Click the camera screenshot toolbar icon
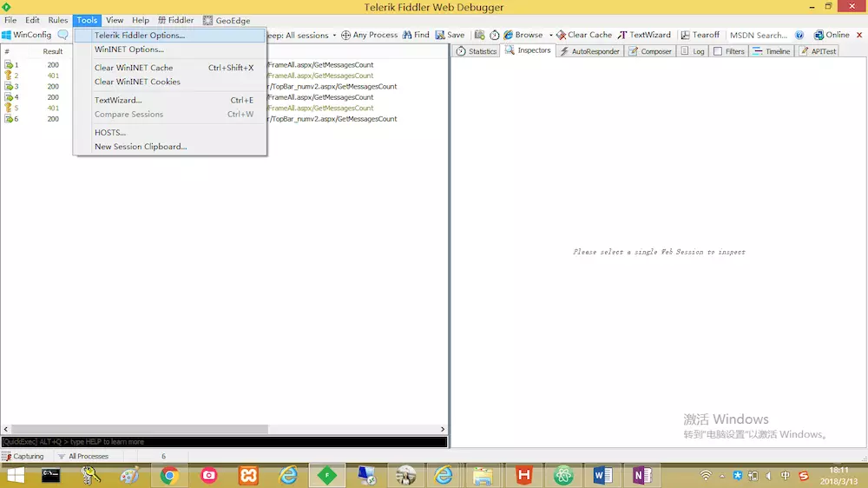The image size is (868, 488). [x=479, y=35]
